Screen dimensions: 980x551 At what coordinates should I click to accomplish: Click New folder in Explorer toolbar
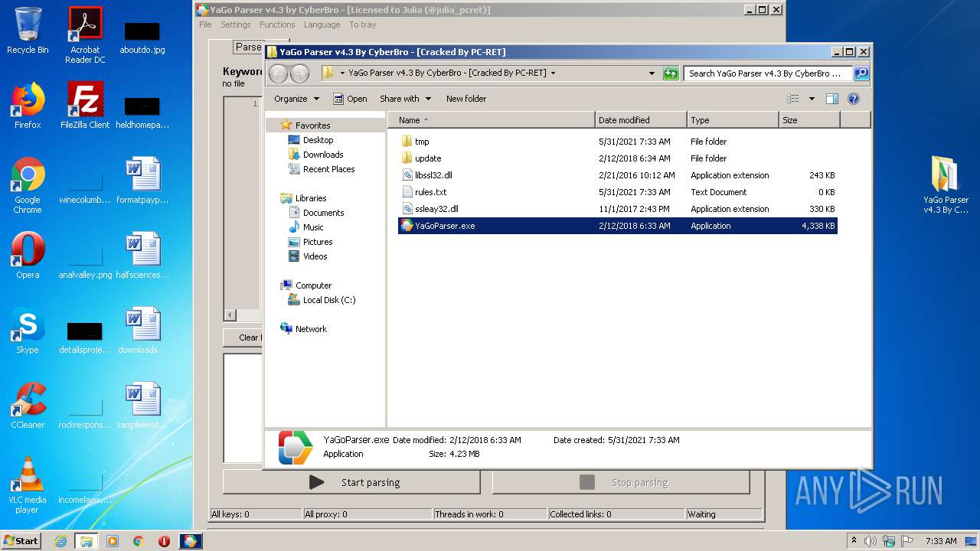click(466, 99)
